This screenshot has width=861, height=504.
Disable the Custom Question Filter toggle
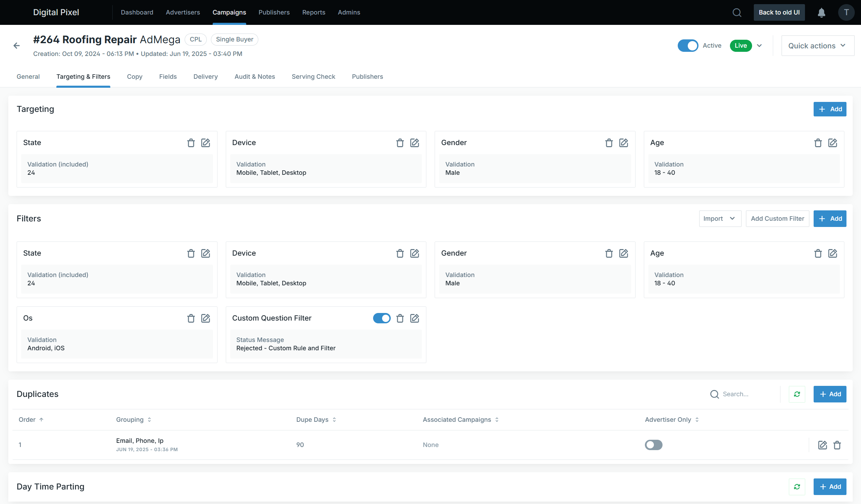(382, 318)
